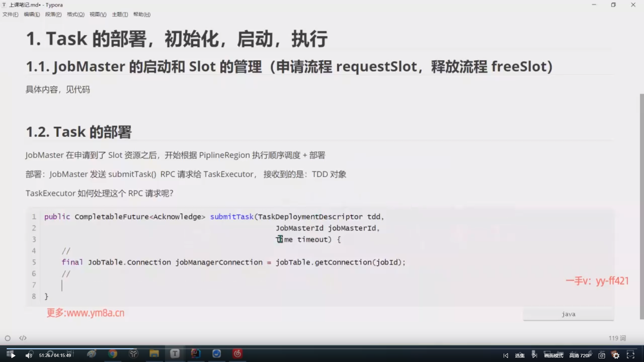This screenshot has height=362, width=644.
Task: Open the file explorer folder icon
Action: pos(154,354)
